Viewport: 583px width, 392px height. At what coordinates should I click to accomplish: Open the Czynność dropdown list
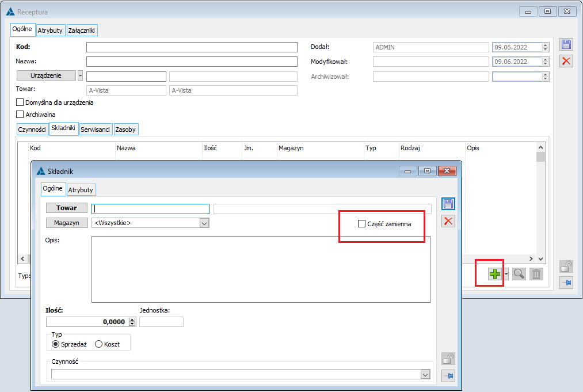click(425, 375)
